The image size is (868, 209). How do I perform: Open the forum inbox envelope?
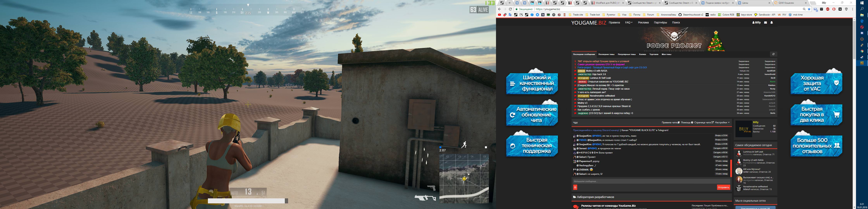pyautogui.click(x=766, y=23)
